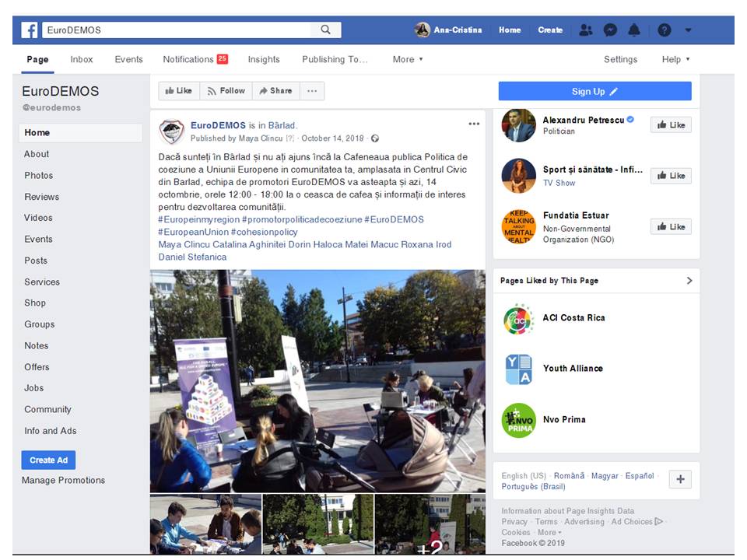
Task: Open the middle bottom photo thumbnail
Action: pos(318,523)
